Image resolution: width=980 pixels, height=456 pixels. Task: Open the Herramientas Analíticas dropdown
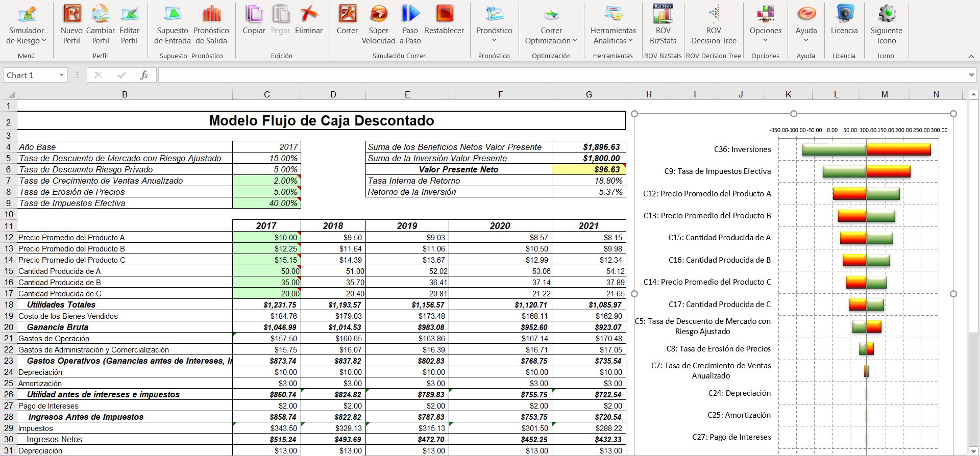(613, 24)
